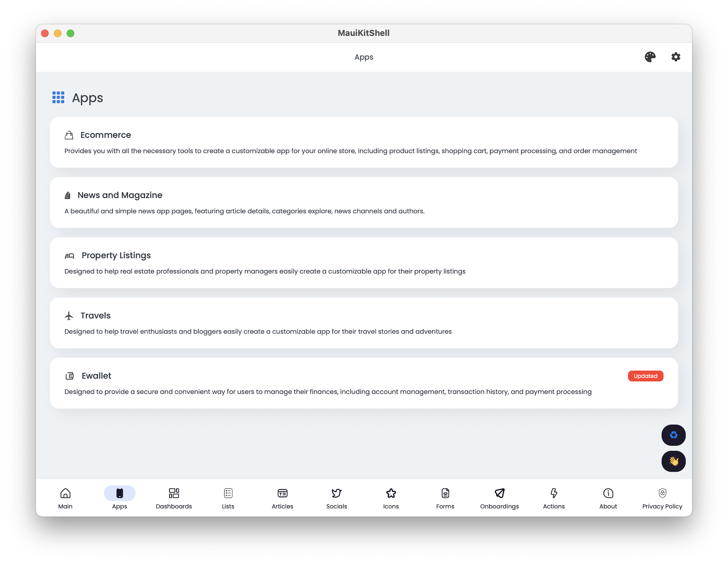Open the Lists tab
The width and height of the screenshot is (728, 564).
click(x=228, y=498)
